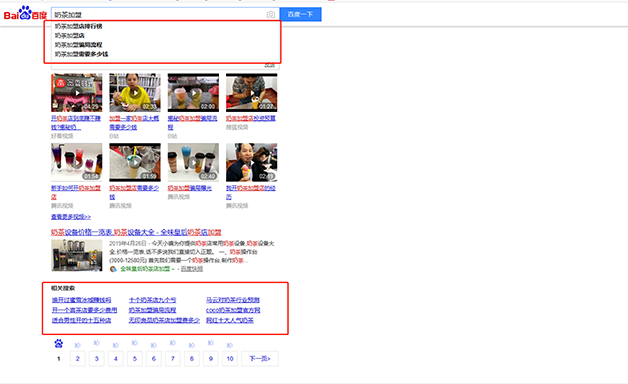This screenshot has height=384, width=628.
Task: Open related search coco奶茶加盟官方网
Action: click(233, 310)
